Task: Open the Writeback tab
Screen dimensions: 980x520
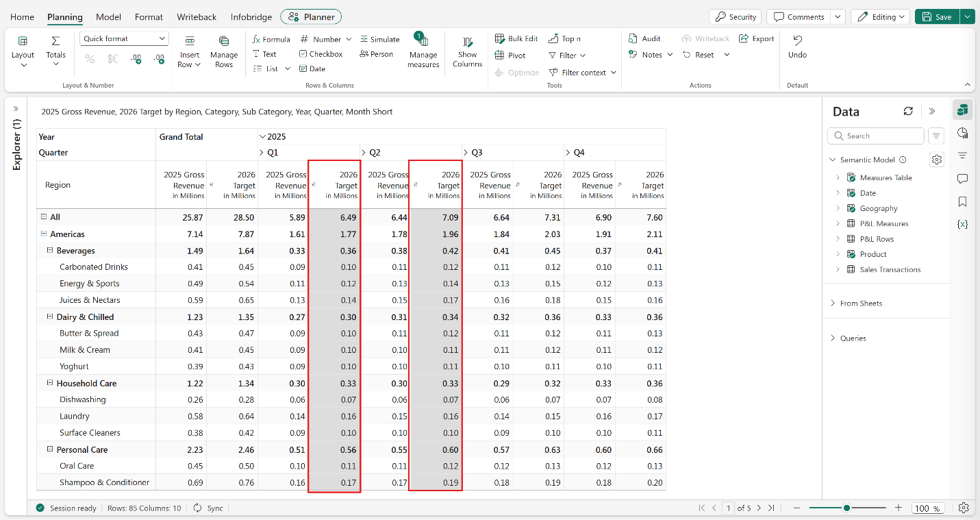Action: pos(197,17)
